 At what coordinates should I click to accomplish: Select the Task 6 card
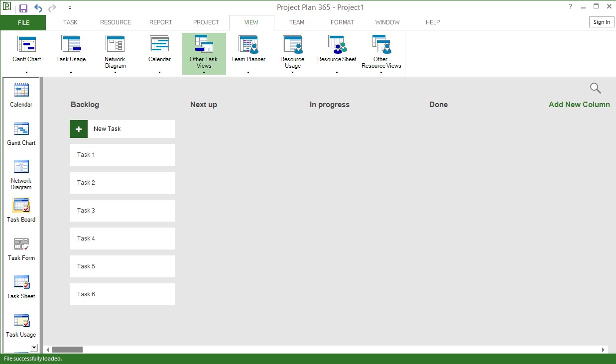coord(123,294)
